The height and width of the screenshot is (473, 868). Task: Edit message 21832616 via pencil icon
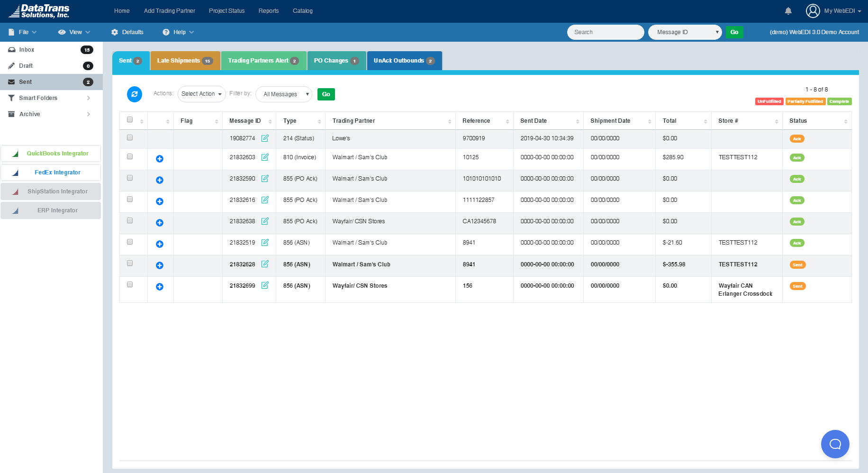click(265, 200)
